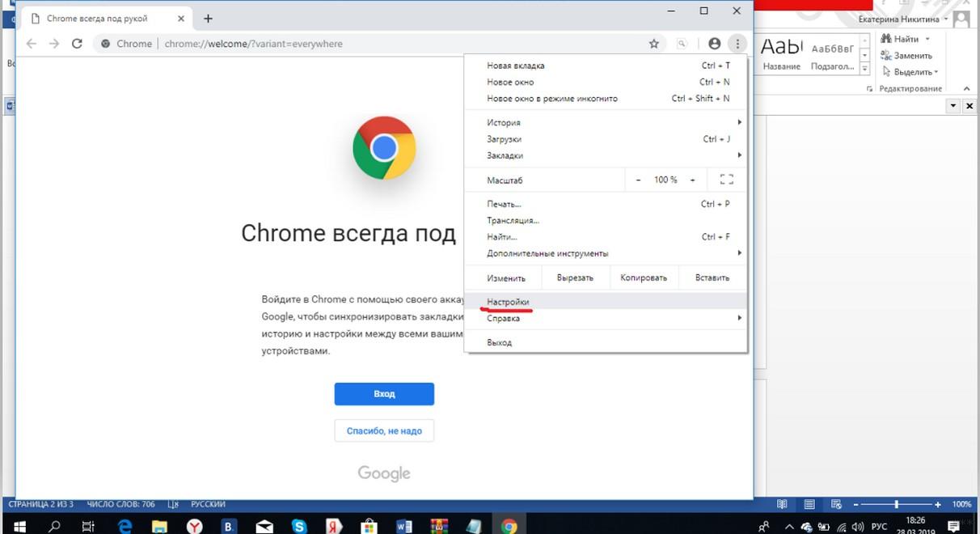Open the Action Center notification icon
This screenshot has width=980, height=534.
(x=953, y=527)
